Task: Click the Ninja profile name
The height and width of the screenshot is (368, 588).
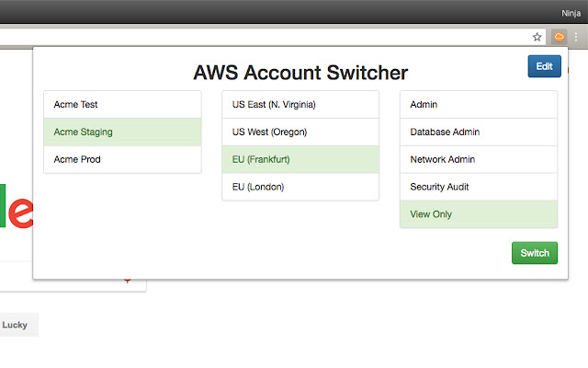Action: 572,13
